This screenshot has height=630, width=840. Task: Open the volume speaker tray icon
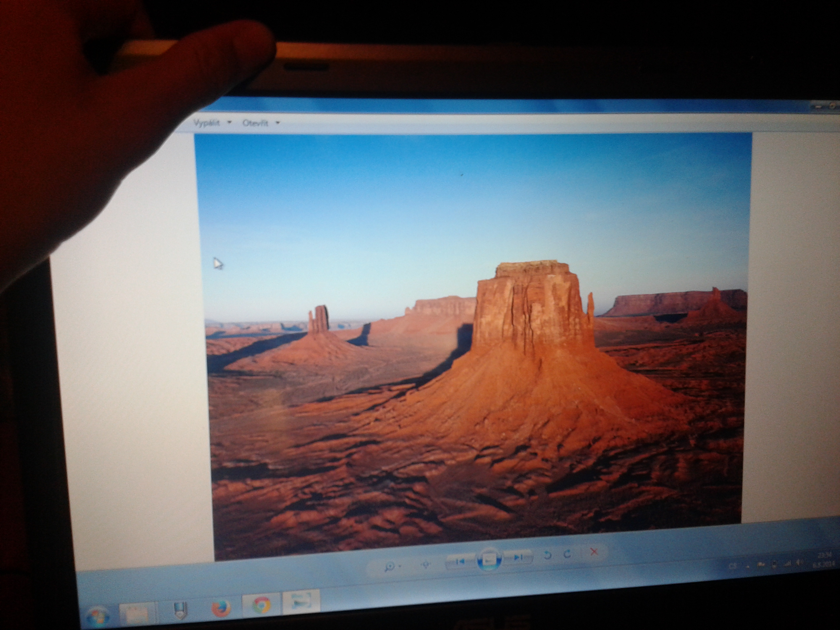pyautogui.click(x=799, y=562)
